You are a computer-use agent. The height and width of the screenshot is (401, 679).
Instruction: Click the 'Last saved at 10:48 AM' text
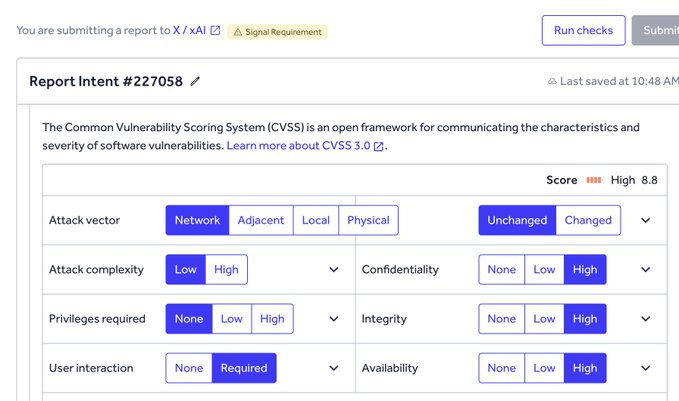[x=619, y=81]
